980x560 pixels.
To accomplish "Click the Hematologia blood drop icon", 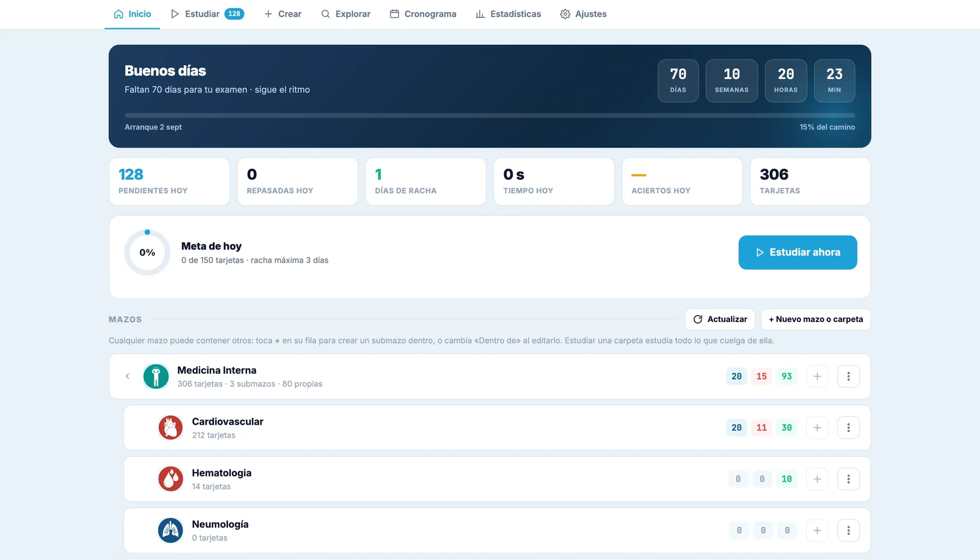I will coord(170,479).
